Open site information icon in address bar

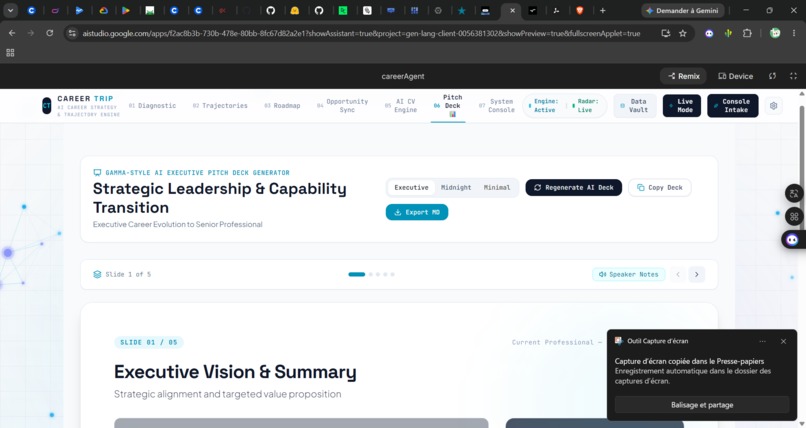72,33
